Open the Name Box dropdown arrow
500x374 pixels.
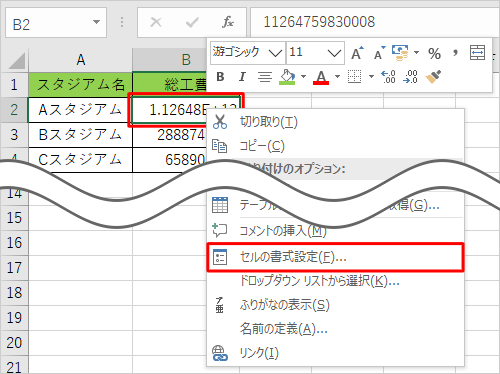tap(96, 22)
